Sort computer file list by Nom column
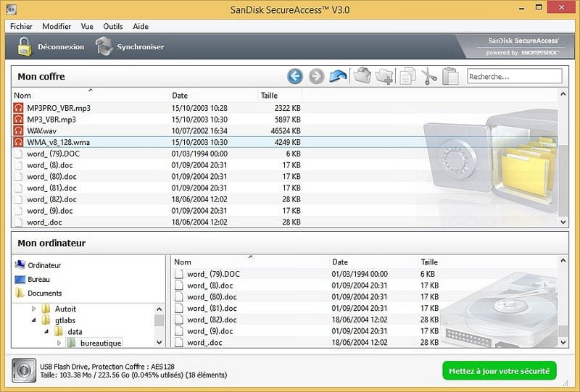 (x=250, y=262)
